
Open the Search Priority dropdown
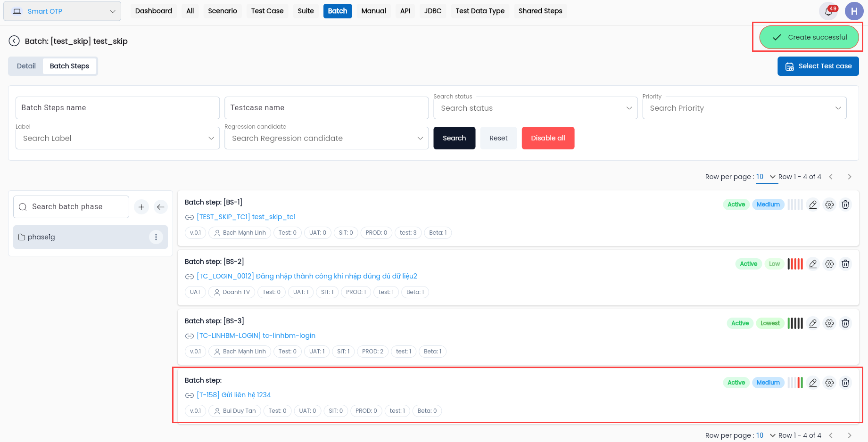[x=744, y=108]
